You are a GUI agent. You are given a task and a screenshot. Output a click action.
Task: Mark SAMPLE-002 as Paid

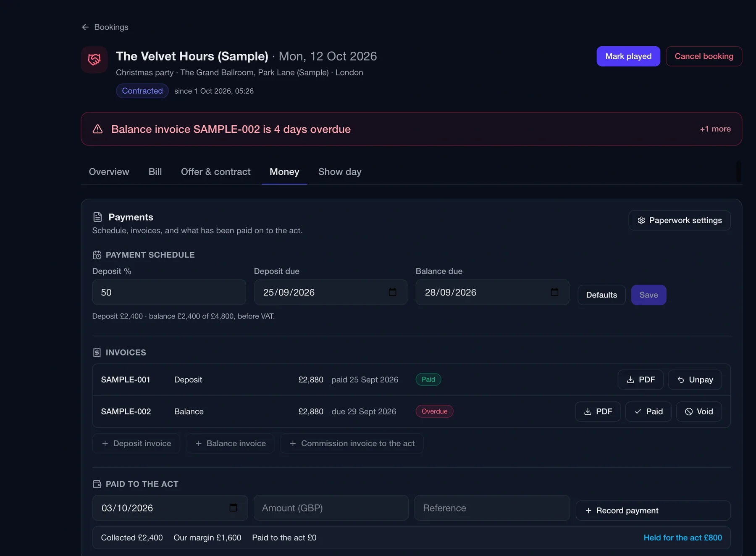coord(648,411)
